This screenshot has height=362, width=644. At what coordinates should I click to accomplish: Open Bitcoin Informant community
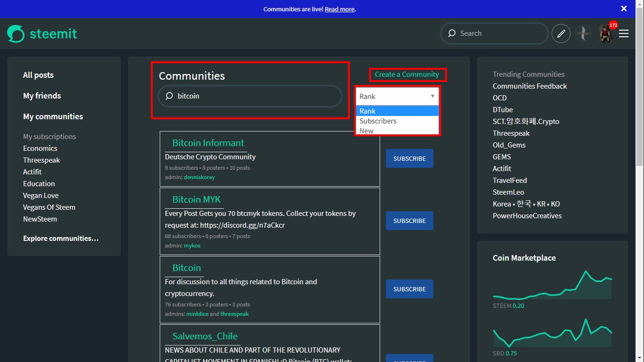click(x=208, y=143)
